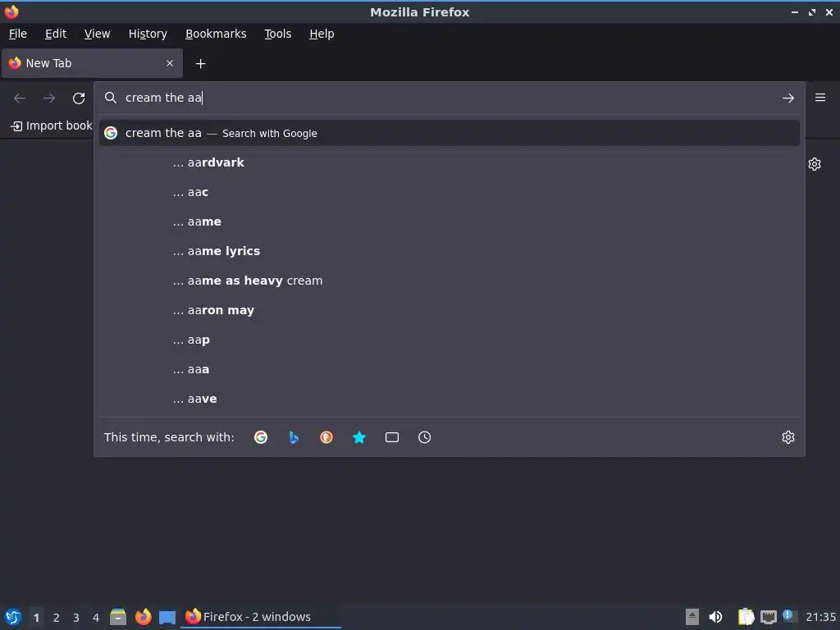Click the Go arrow in address bar
Viewport: 840px width, 630px height.
[788, 98]
